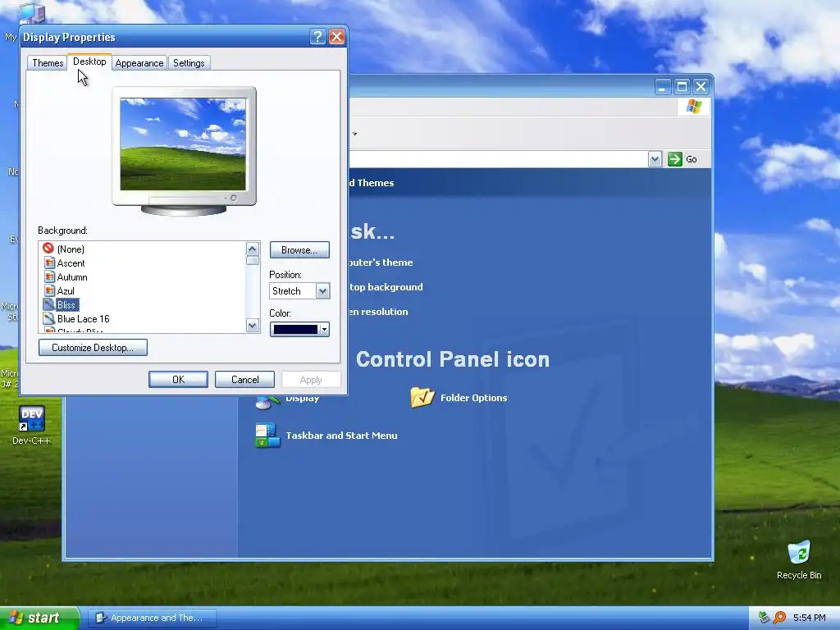Viewport: 840px width, 630px height.
Task: Select Azul background
Action: coord(66,291)
